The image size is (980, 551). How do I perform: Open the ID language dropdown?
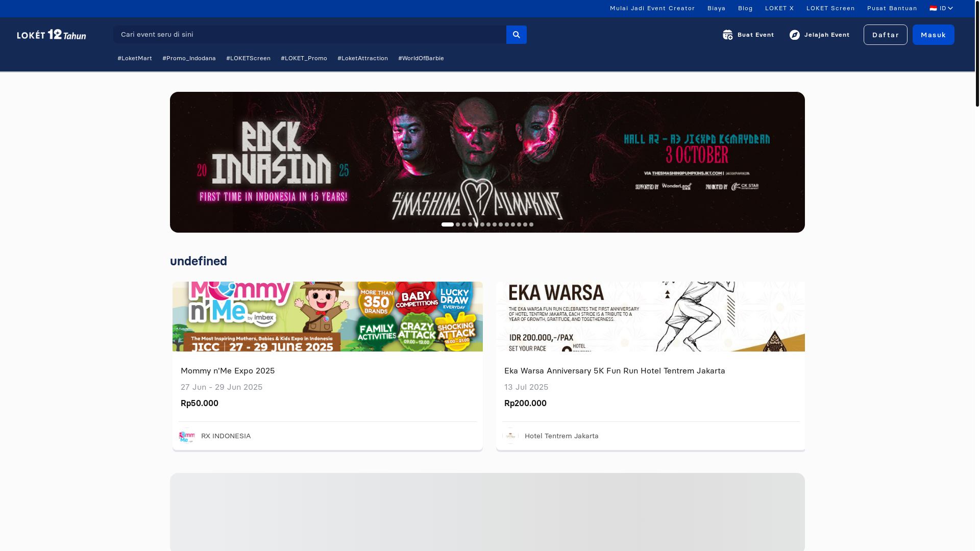942,8
